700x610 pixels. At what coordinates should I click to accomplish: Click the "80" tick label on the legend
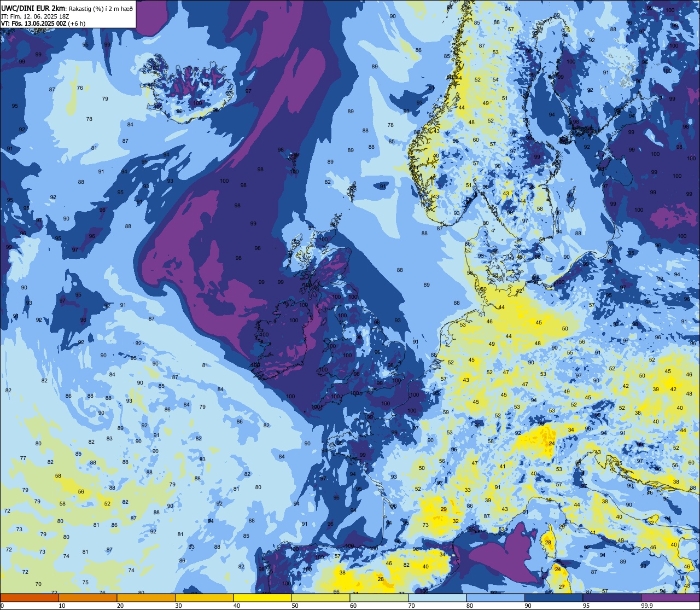(x=469, y=606)
